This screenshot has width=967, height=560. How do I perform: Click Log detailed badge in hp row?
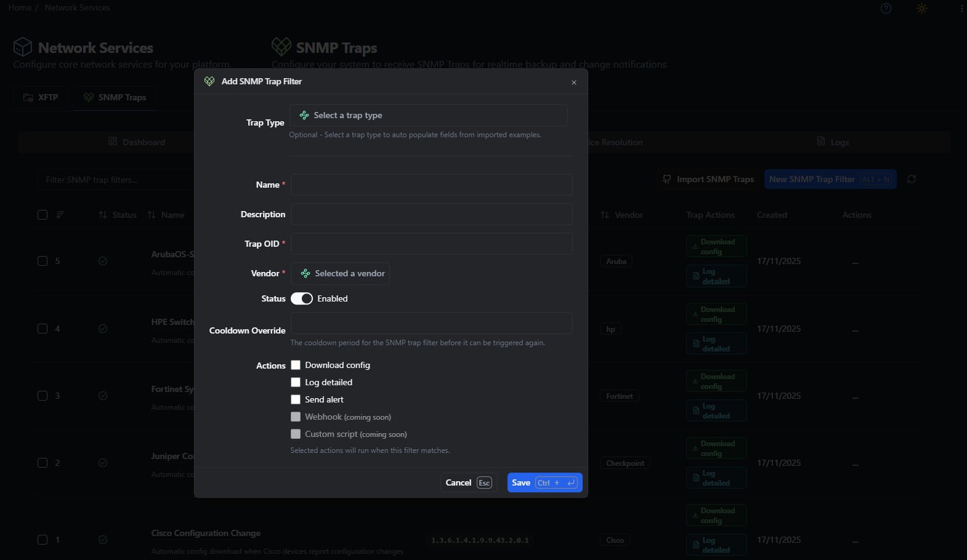click(716, 343)
